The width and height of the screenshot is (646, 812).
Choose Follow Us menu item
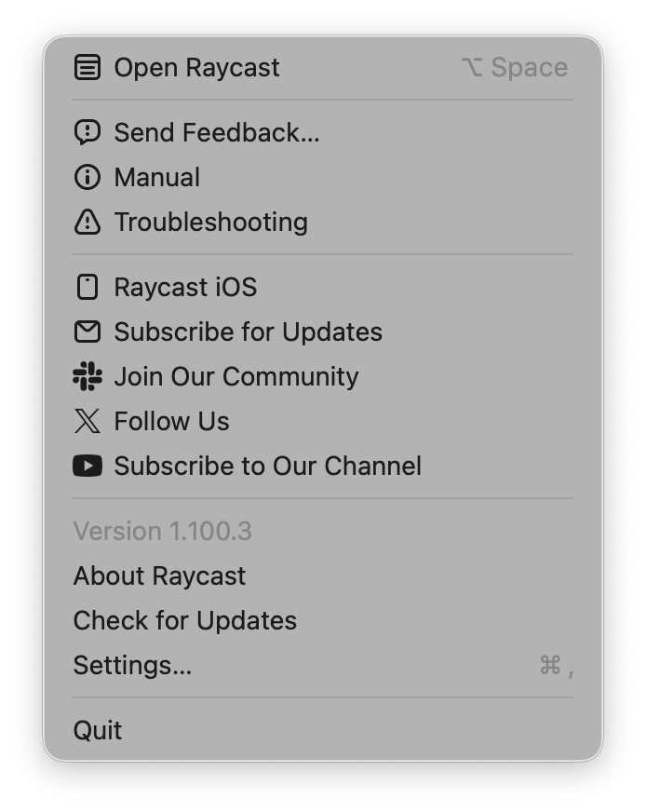[x=323, y=421]
